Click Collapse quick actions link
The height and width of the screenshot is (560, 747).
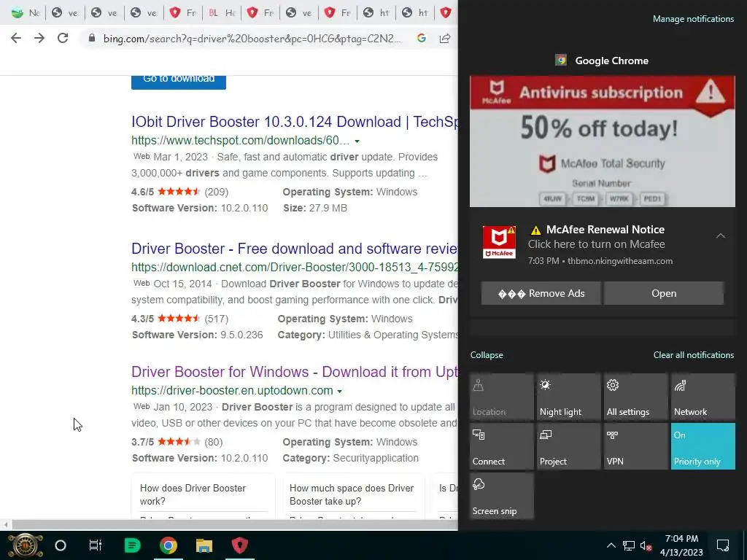487,355
